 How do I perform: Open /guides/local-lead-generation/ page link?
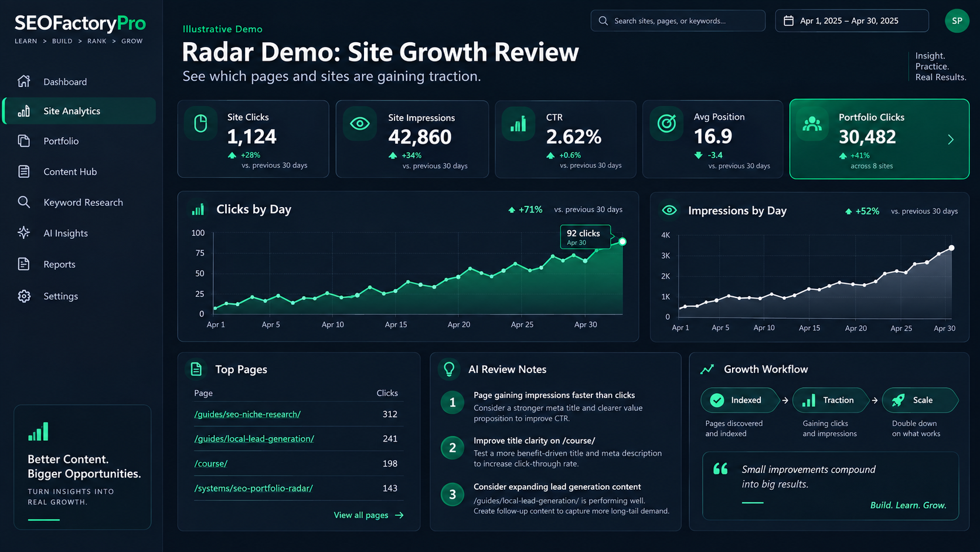(254, 439)
